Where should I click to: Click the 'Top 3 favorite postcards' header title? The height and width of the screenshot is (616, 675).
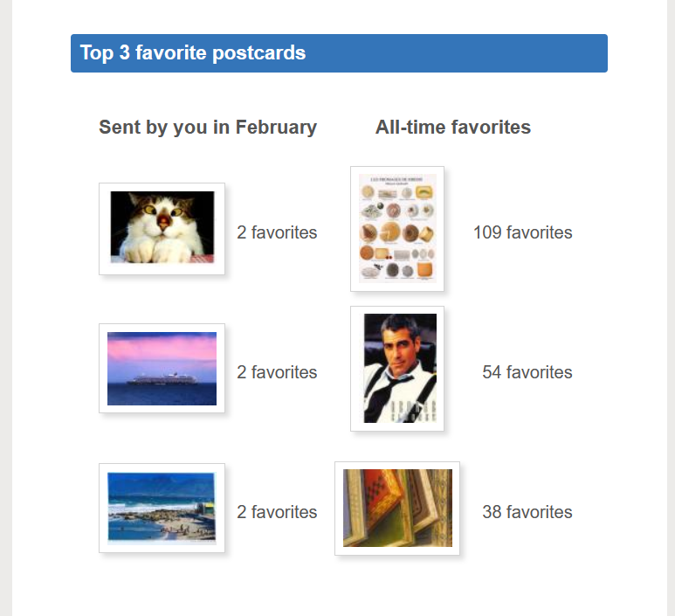(x=193, y=52)
